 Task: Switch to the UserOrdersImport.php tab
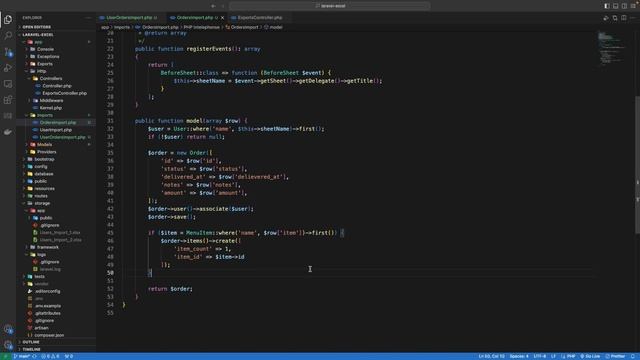click(129, 18)
